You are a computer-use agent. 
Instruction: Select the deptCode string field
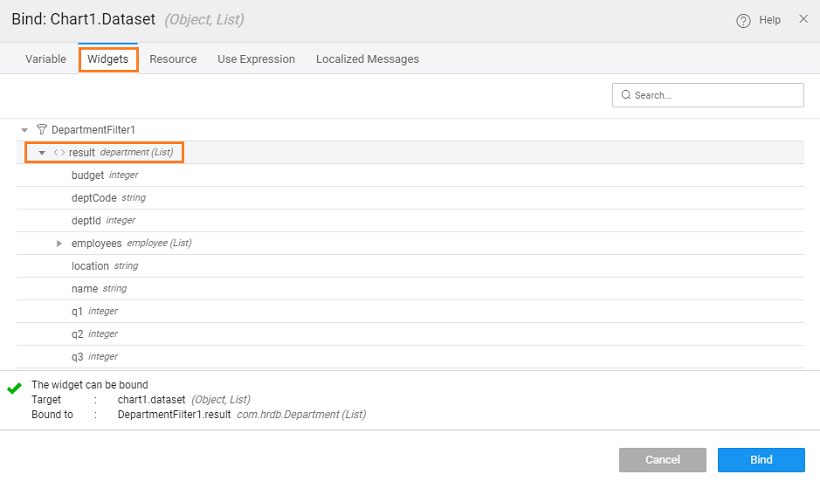click(x=94, y=198)
